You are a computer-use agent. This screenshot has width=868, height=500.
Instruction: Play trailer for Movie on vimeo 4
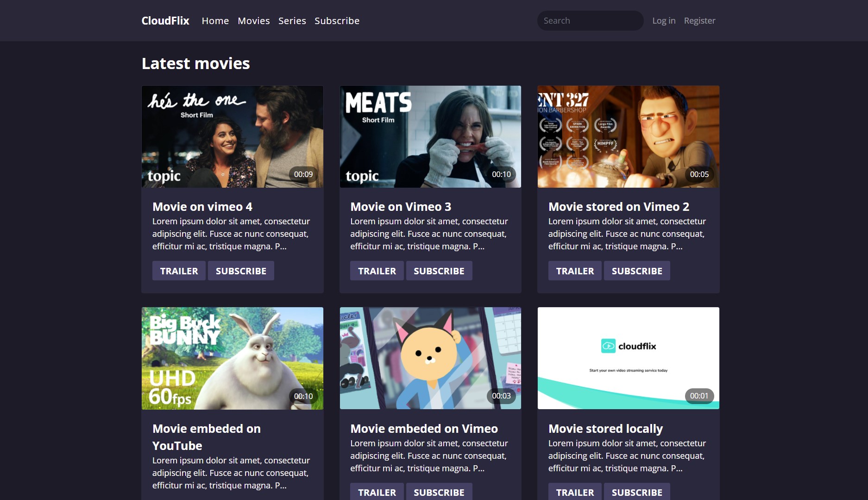click(x=179, y=271)
